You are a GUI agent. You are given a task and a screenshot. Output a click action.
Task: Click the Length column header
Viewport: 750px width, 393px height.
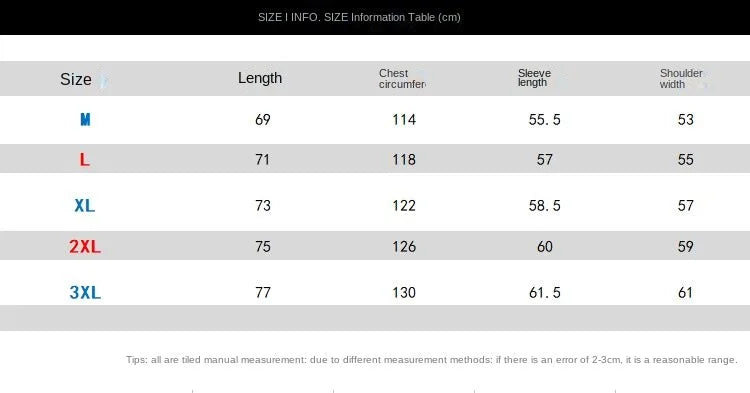coord(260,78)
